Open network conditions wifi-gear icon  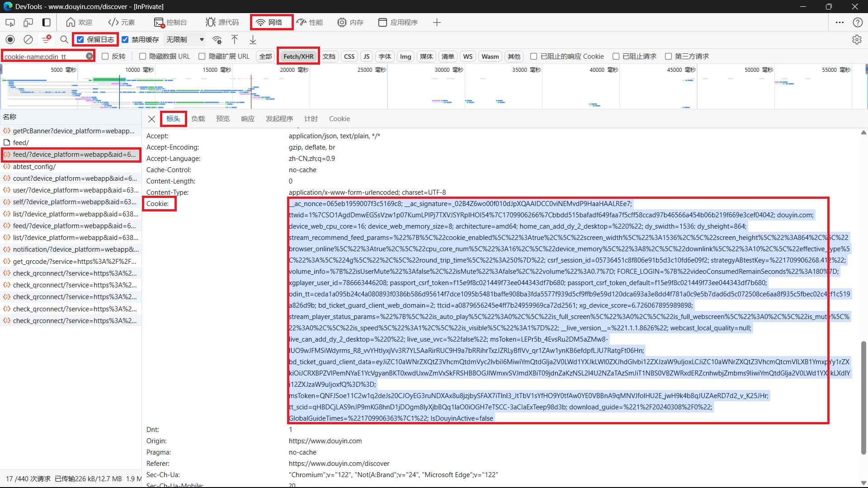[x=217, y=40]
